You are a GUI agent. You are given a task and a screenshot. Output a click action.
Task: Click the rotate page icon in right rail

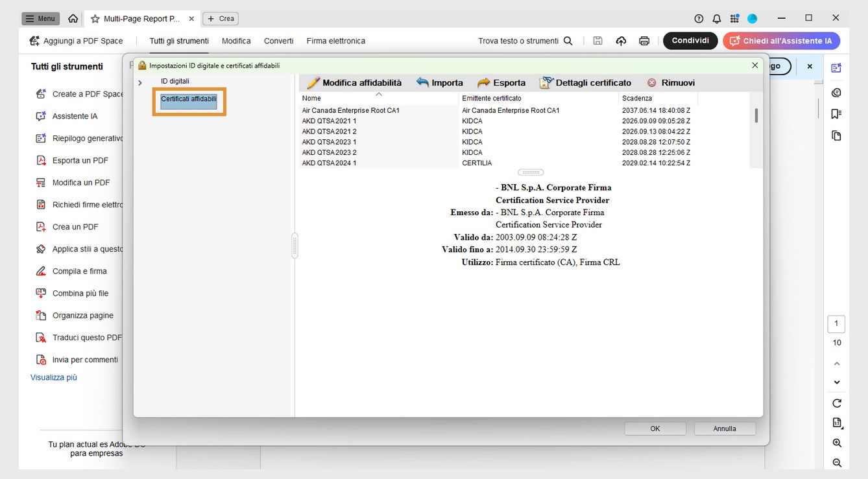(x=837, y=403)
